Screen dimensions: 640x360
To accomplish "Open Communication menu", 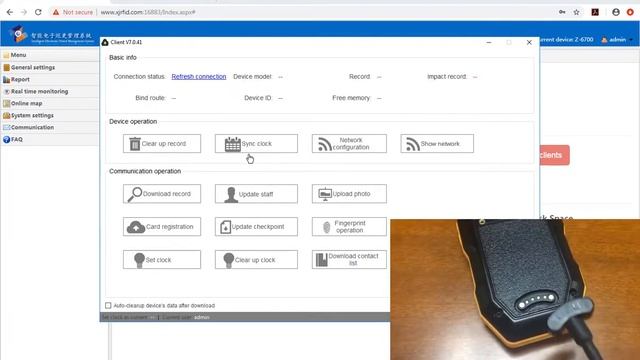I will point(32,127).
